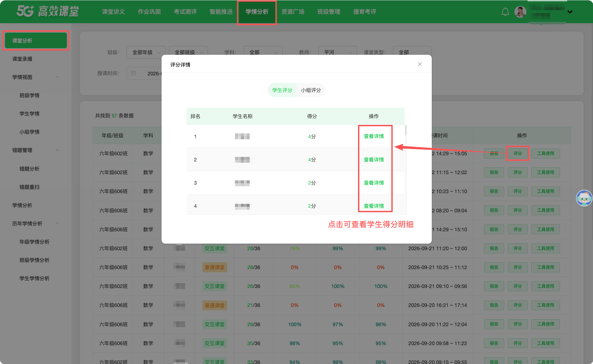Screen dimensions: 593x364
Task: Select 课堂分析 in sidebar
Action: point(36,40)
